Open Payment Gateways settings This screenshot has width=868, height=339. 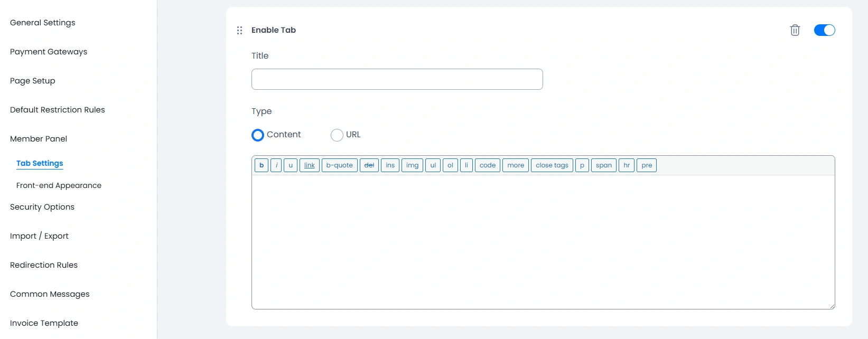click(x=48, y=51)
